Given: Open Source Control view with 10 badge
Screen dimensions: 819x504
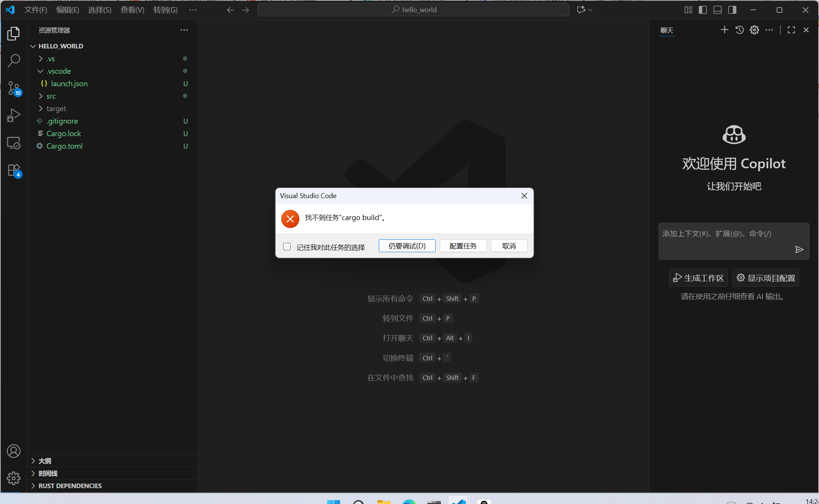Looking at the screenshot, I should 14,88.
